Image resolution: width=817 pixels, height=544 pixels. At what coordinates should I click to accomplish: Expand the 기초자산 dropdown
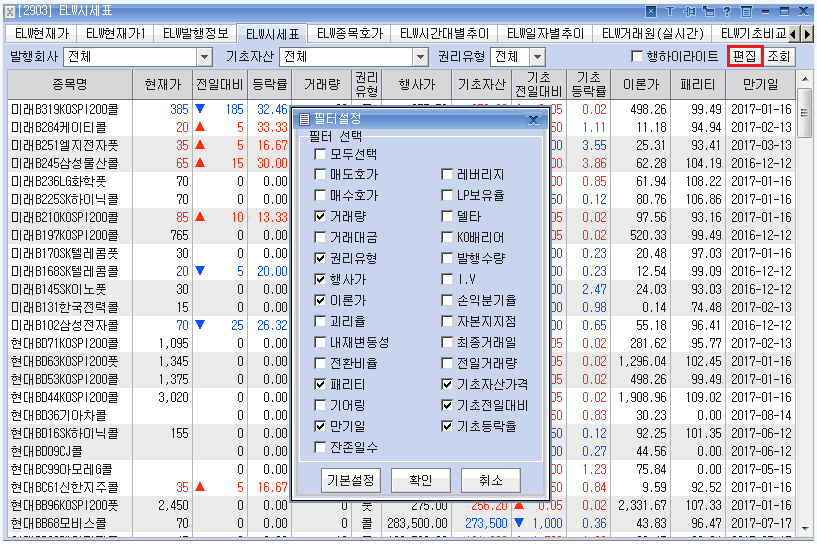(x=420, y=56)
